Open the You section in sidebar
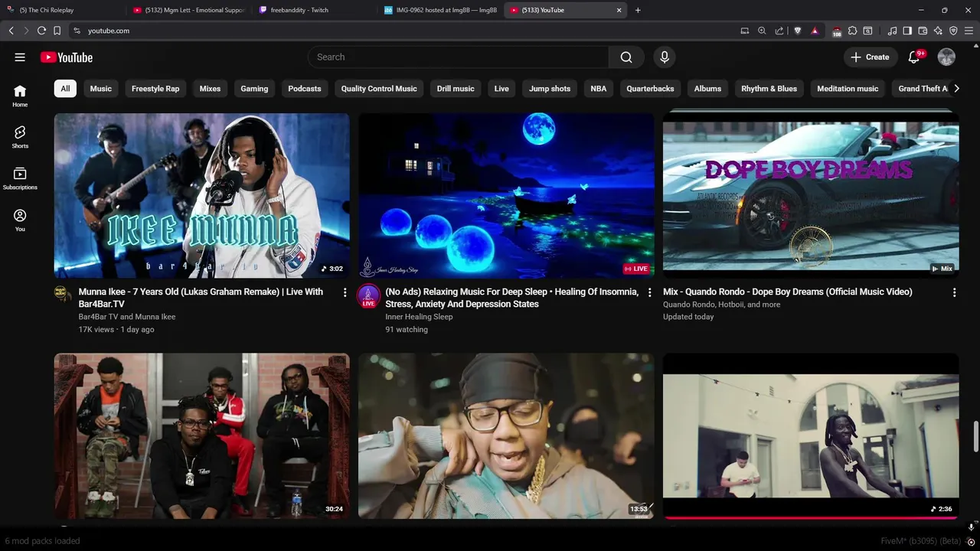 tap(20, 220)
